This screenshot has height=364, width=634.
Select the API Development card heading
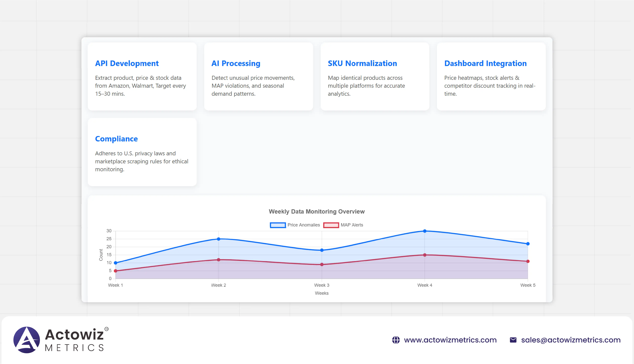(127, 64)
